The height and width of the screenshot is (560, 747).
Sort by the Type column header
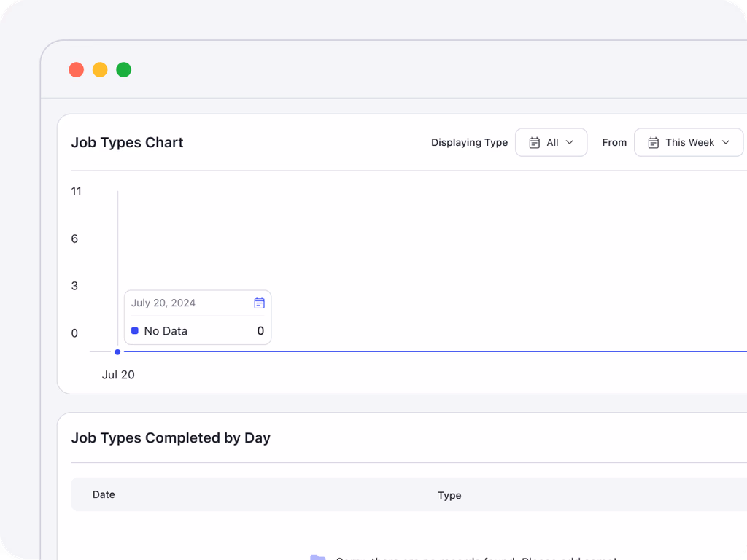click(449, 495)
